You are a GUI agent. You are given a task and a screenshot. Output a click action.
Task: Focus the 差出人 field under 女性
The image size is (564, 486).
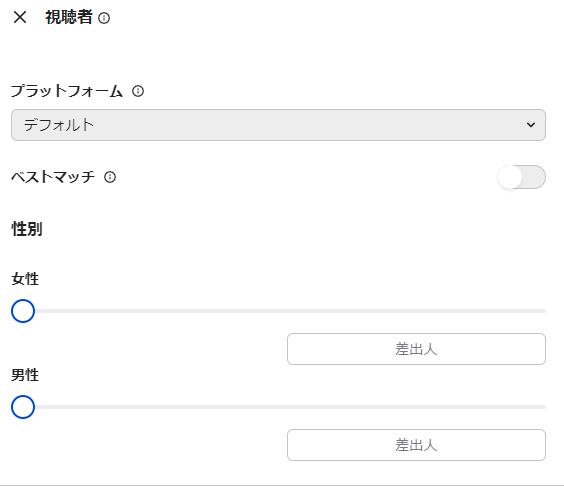point(416,349)
